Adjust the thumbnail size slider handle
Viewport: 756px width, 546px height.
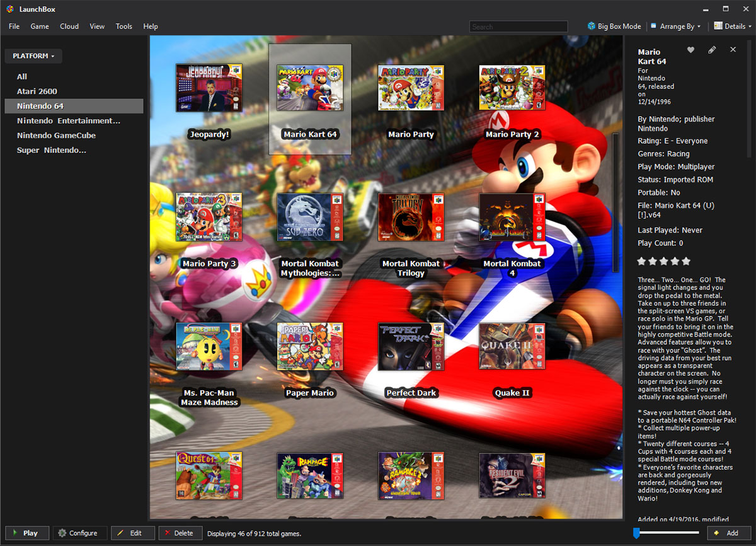pyautogui.click(x=636, y=533)
